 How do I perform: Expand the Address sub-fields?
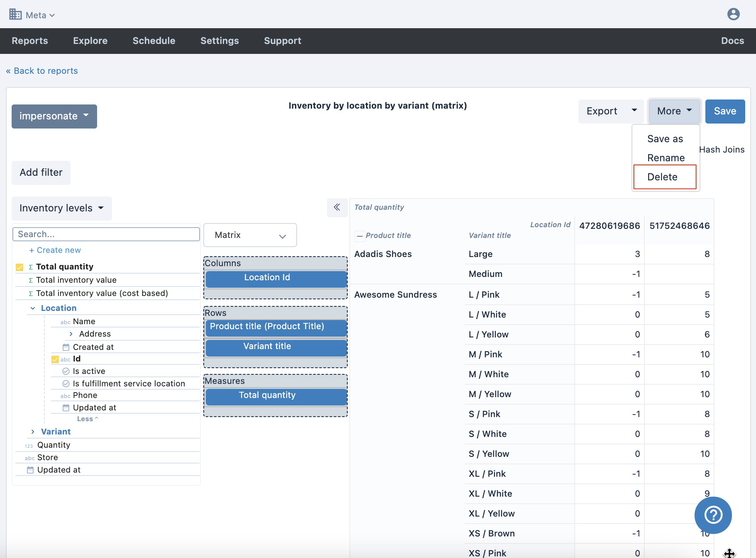[71, 334]
